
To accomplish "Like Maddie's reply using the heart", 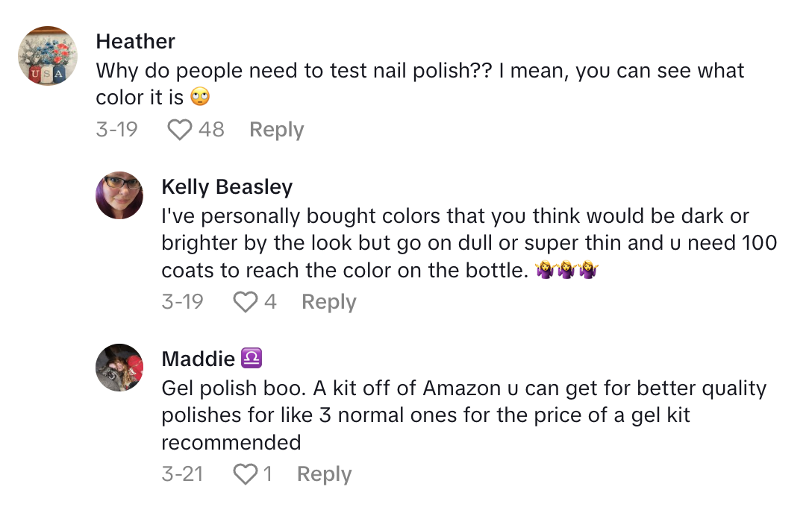I will point(245,474).
